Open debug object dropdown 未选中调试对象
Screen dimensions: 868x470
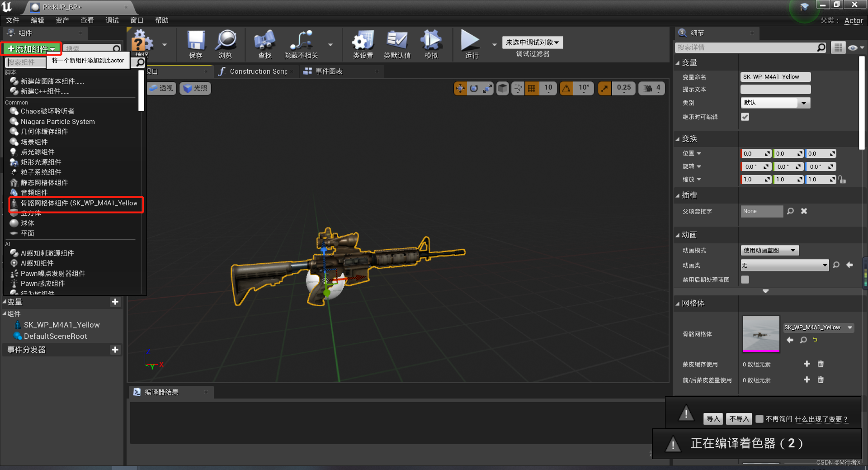click(533, 43)
